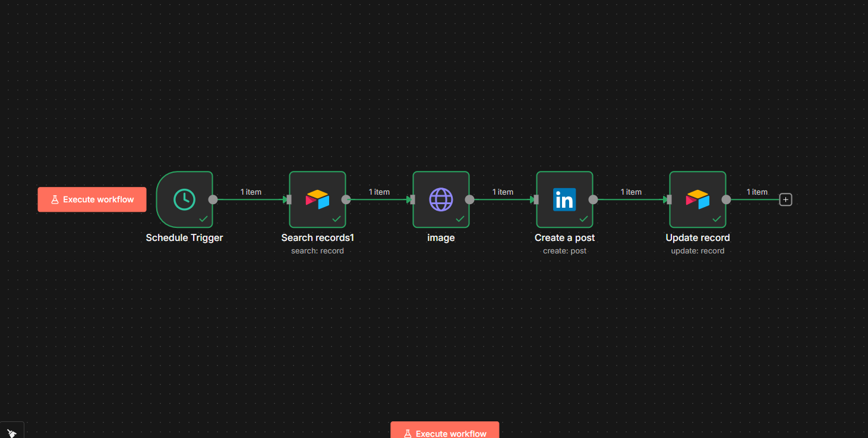The height and width of the screenshot is (438, 868).
Task: Open the globe icon on the image node
Action: [441, 199]
